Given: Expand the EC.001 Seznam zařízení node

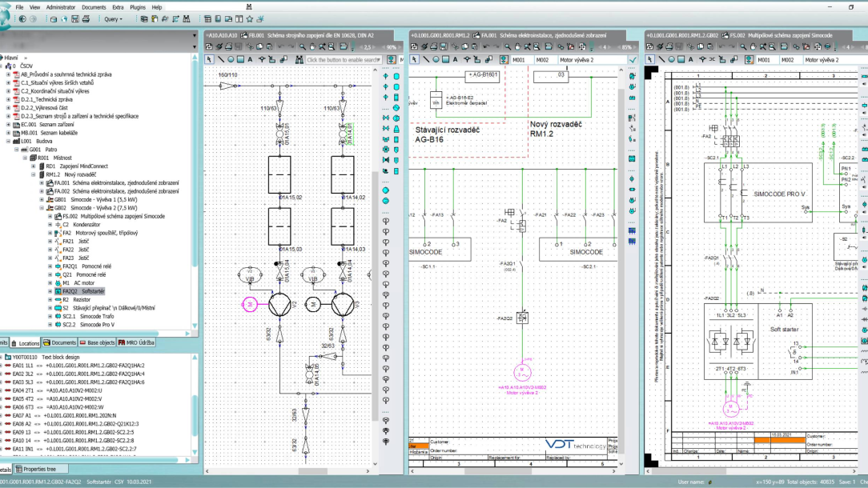Looking at the screenshot, I should tap(8, 124).
